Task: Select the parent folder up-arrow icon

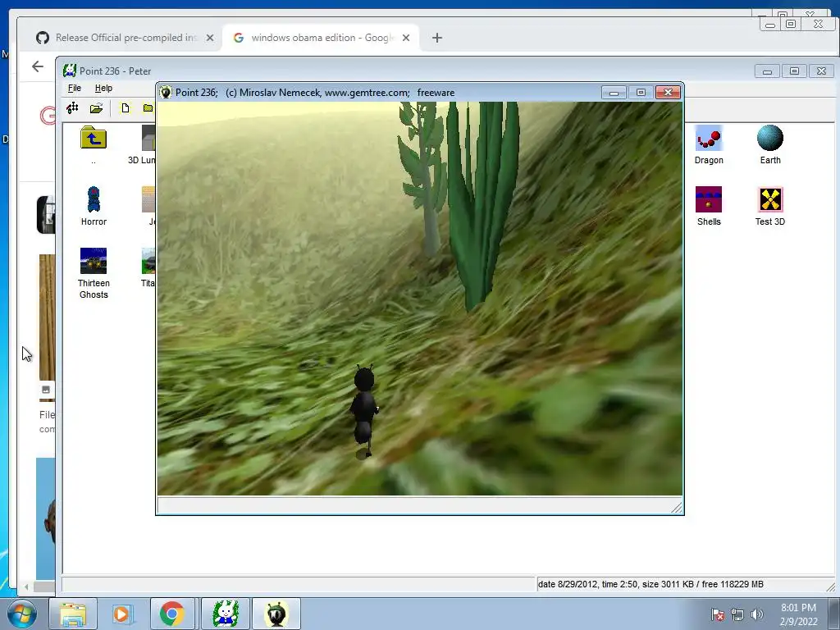Action: click(94, 138)
